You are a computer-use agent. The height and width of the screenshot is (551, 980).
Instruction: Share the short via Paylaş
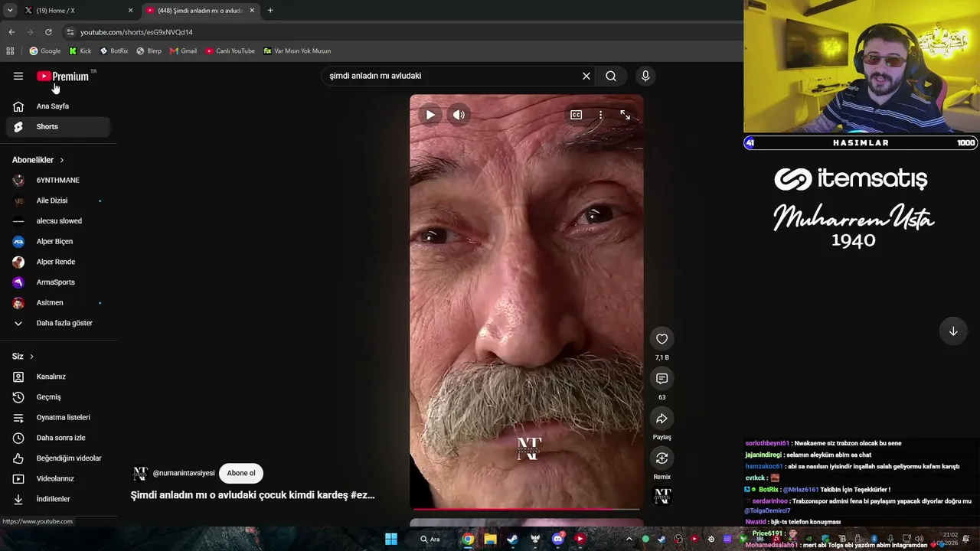(662, 419)
